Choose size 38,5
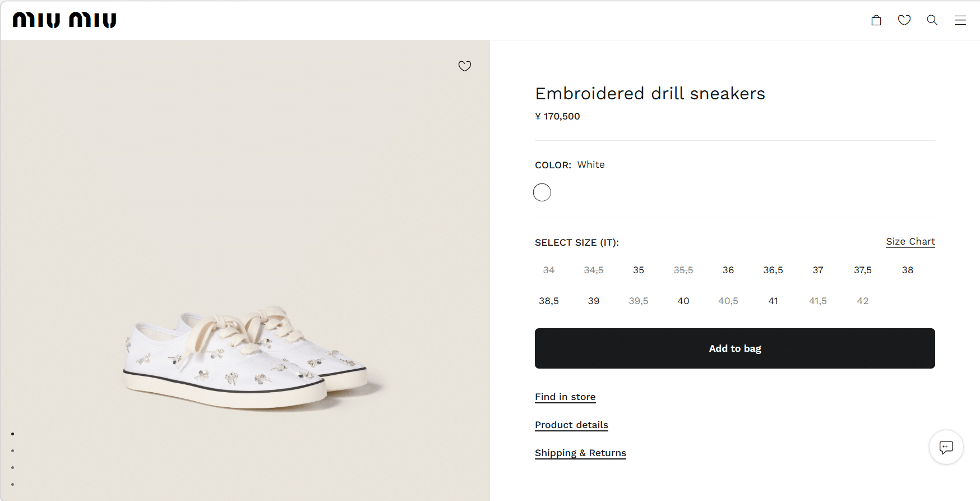This screenshot has width=980, height=501. [549, 301]
